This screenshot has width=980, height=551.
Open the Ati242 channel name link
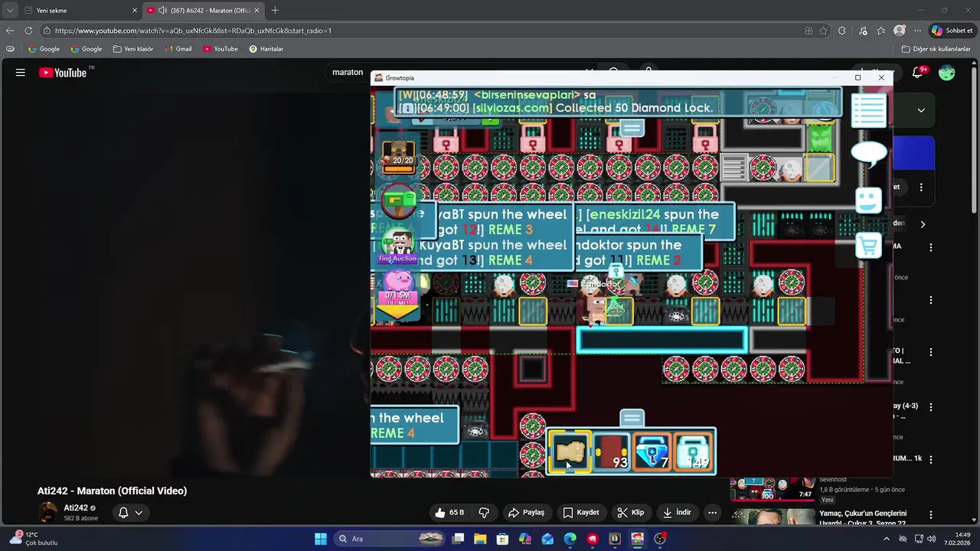point(76,508)
